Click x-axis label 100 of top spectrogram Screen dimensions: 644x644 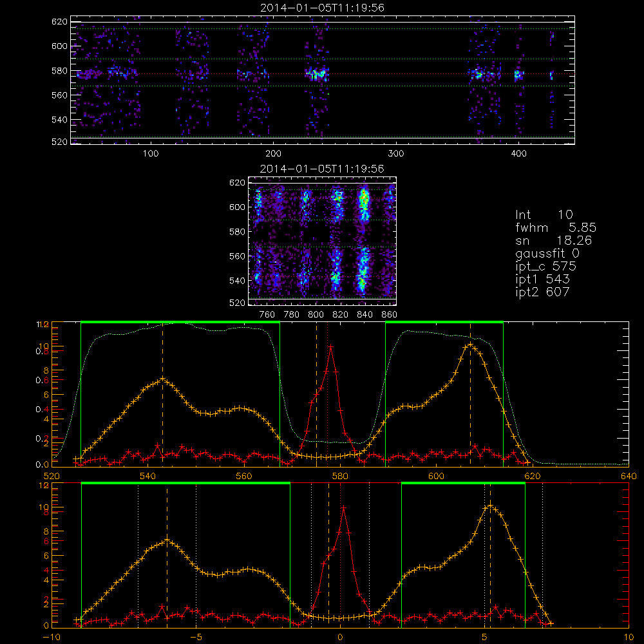pos(151,154)
